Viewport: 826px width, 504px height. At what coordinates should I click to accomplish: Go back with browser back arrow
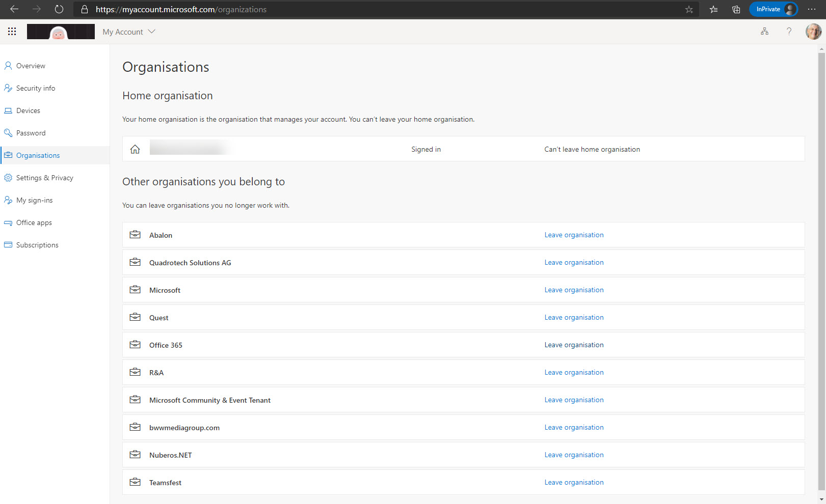pyautogui.click(x=14, y=9)
